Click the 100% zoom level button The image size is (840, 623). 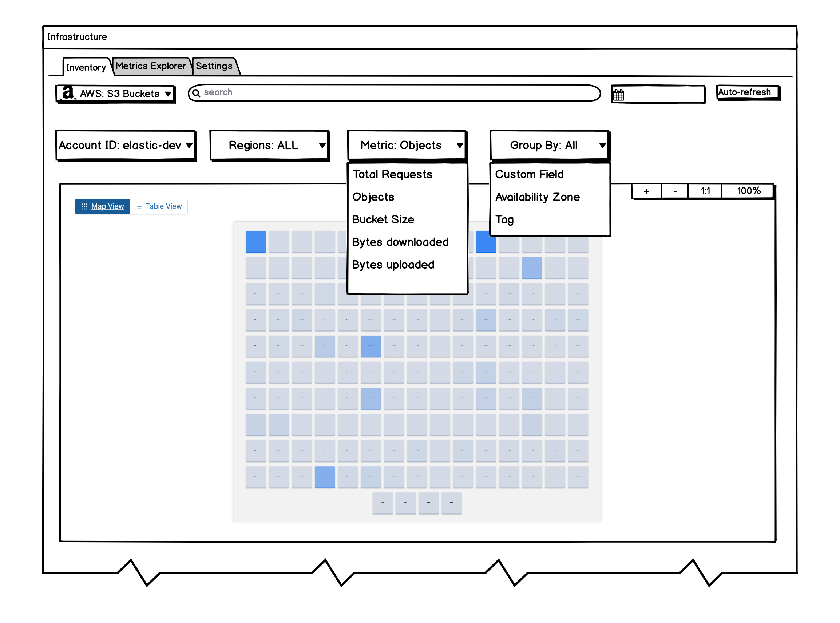click(748, 191)
